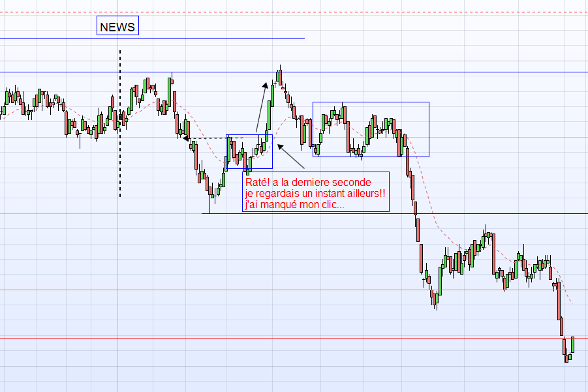The height and width of the screenshot is (392, 588).
Task: Click the solid red horizontal line
Action: [x=294, y=339]
